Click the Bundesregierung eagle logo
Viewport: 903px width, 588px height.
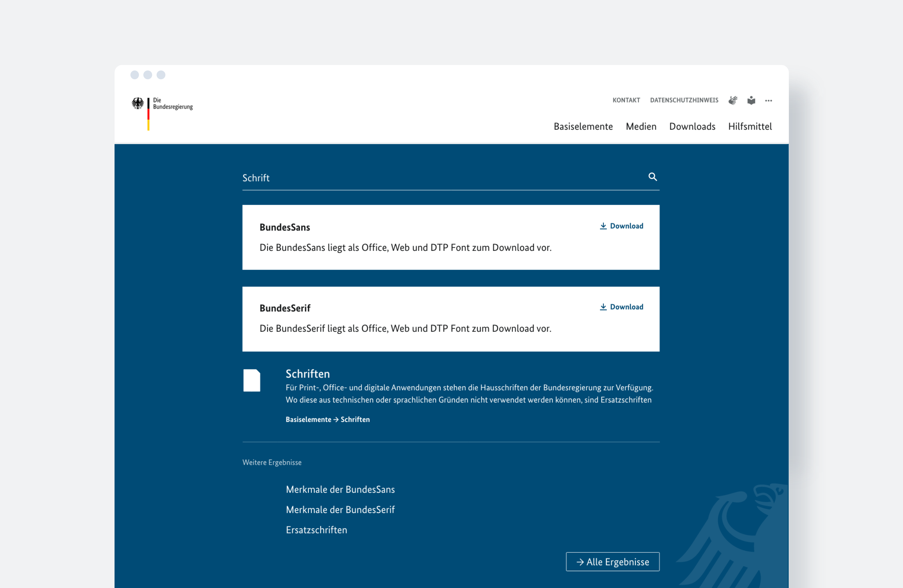(137, 103)
